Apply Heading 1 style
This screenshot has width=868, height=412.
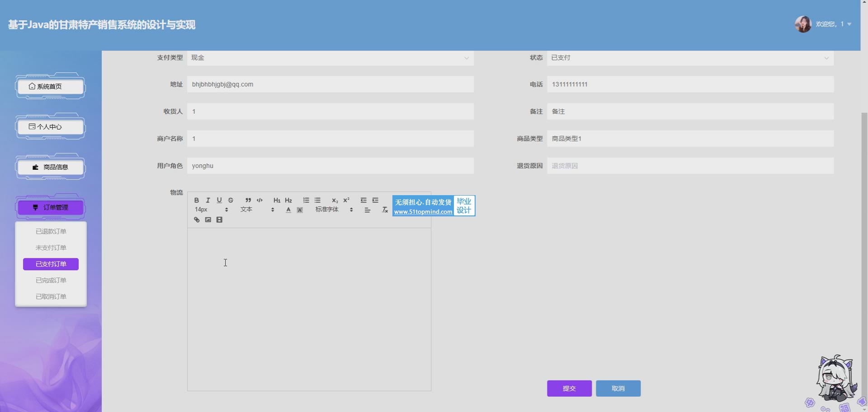[x=277, y=200]
